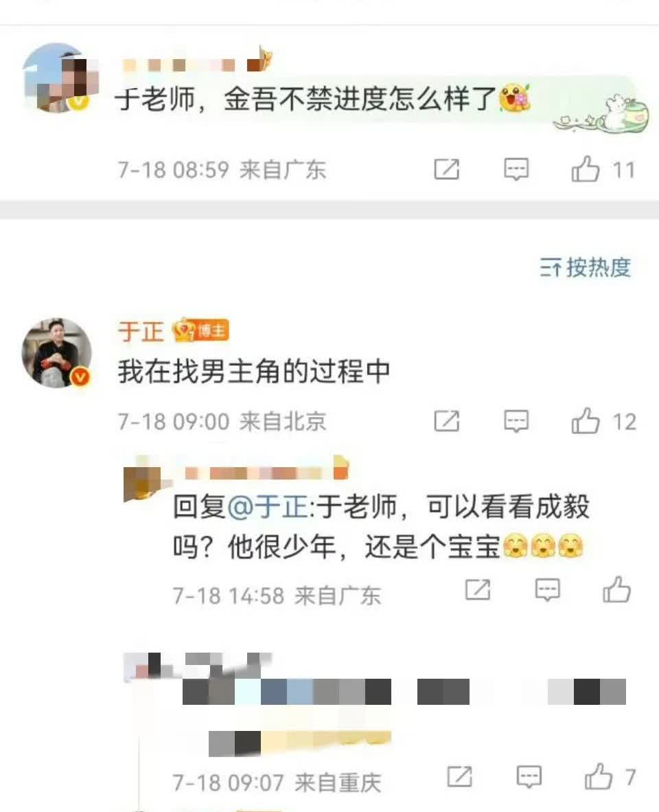Like the 成毅 suggestion reply at 14:58

pyautogui.click(x=616, y=589)
